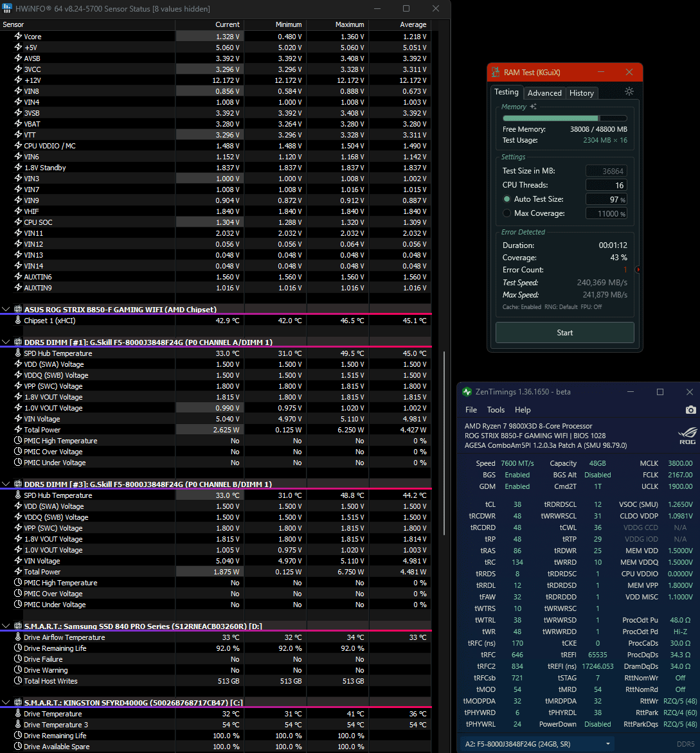This screenshot has height=753, width=700.
Task: Click the CPU Threads input field
Action: [x=606, y=185]
